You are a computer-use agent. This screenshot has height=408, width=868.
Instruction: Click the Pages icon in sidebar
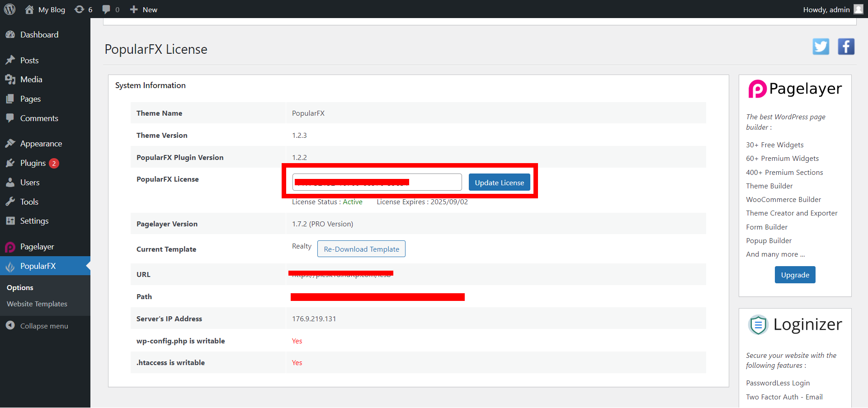tap(10, 98)
